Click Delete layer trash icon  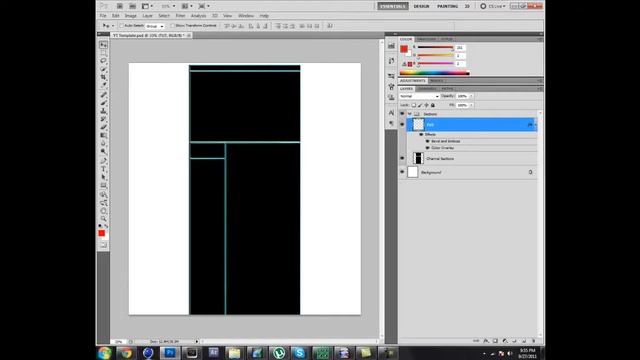pos(533,341)
